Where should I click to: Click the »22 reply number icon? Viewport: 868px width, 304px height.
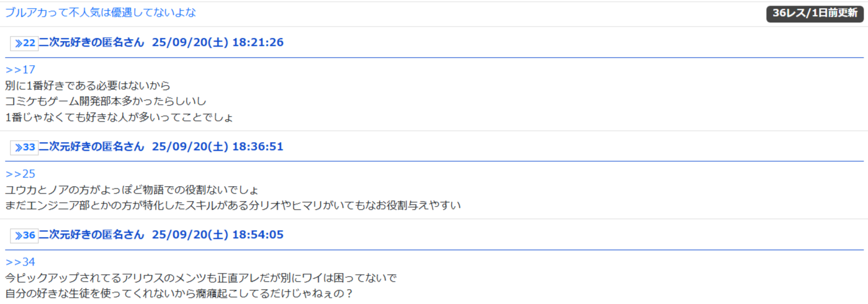(24, 43)
